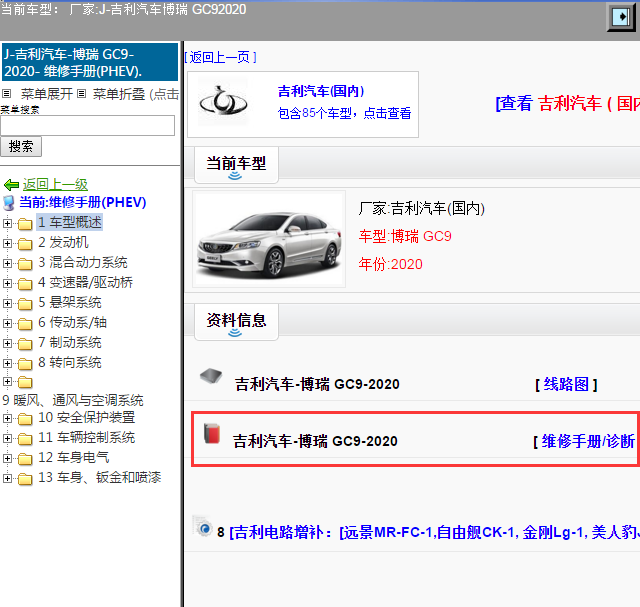Click 包含85个车型，点击查看 link
Image resolution: width=640 pixels, height=607 pixels.
pyautogui.click(x=344, y=113)
